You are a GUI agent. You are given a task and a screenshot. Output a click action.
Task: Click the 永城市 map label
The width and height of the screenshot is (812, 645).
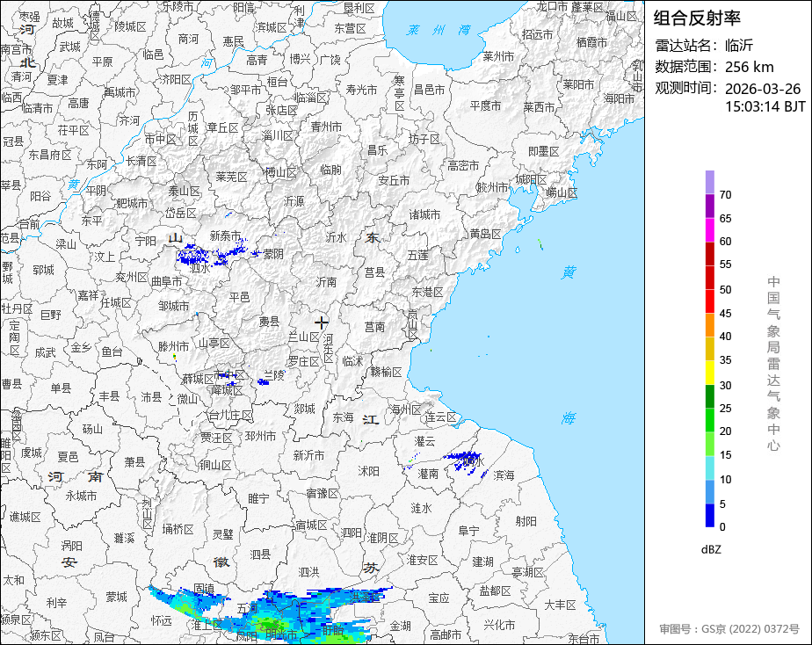(x=81, y=496)
